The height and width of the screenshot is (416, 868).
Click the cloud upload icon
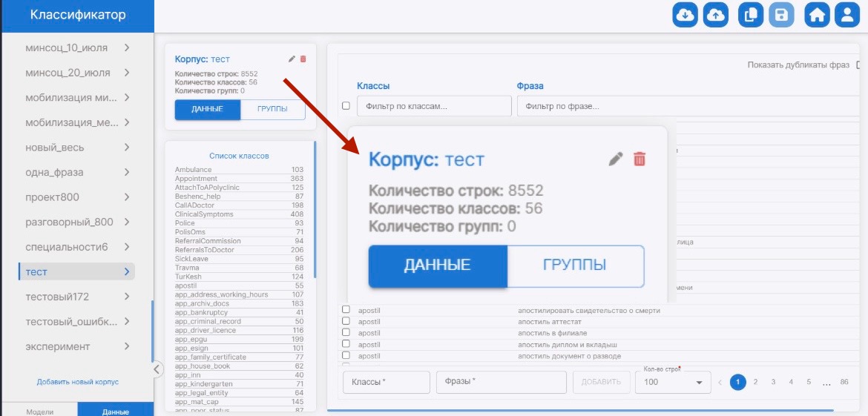coord(716,16)
